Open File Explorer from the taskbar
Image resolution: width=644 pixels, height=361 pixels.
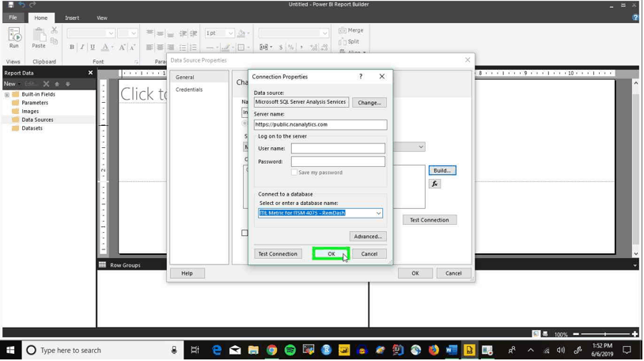(x=253, y=350)
